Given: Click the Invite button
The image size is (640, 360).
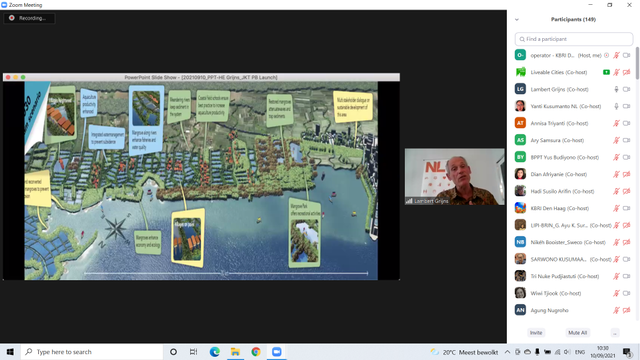Looking at the screenshot, I should point(536,333).
